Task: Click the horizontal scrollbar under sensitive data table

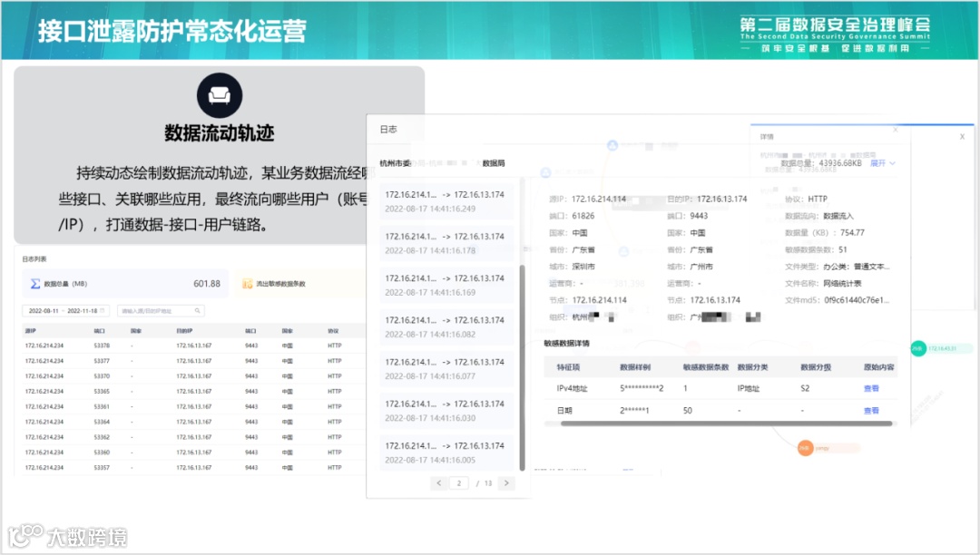Action: 726,424
